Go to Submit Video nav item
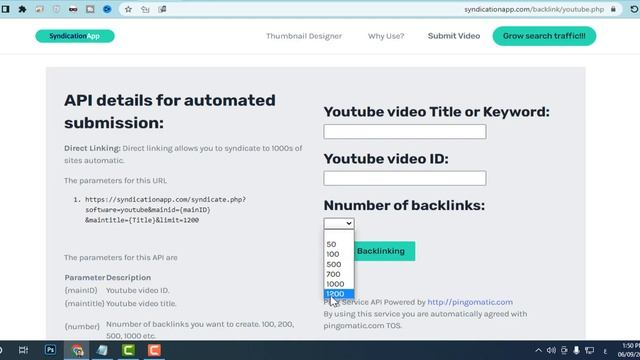 tap(454, 36)
